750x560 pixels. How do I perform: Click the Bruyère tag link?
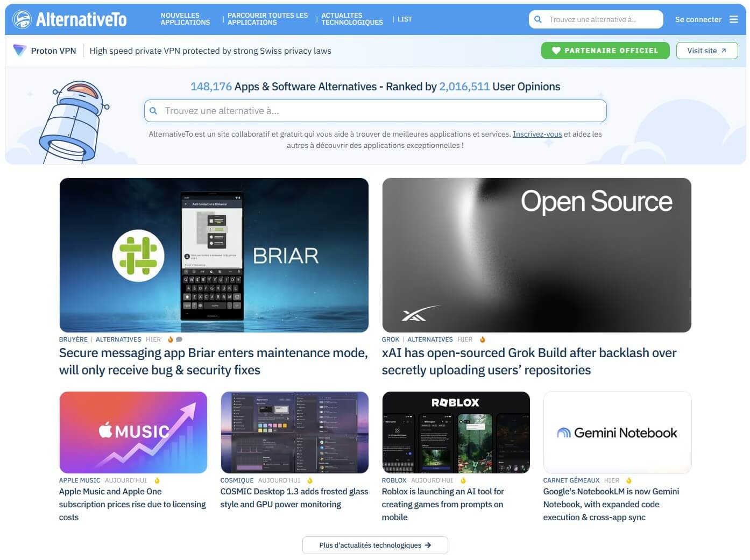tap(73, 339)
